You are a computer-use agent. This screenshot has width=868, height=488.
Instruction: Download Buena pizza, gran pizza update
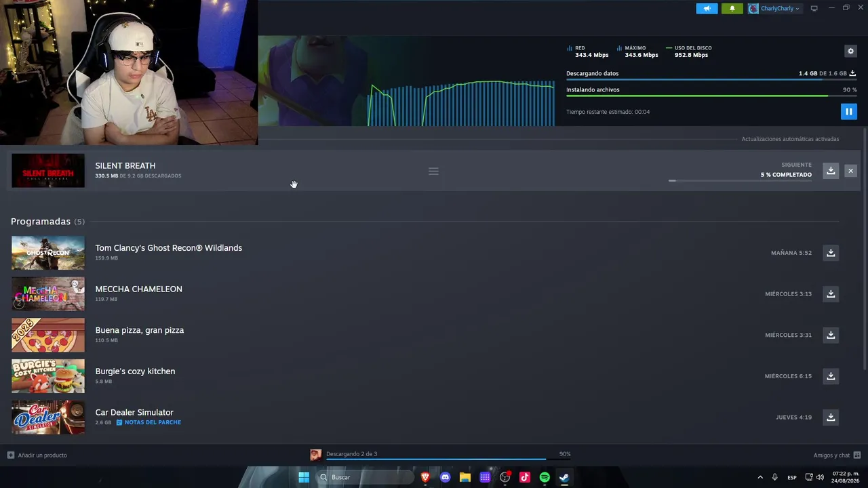point(831,335)
